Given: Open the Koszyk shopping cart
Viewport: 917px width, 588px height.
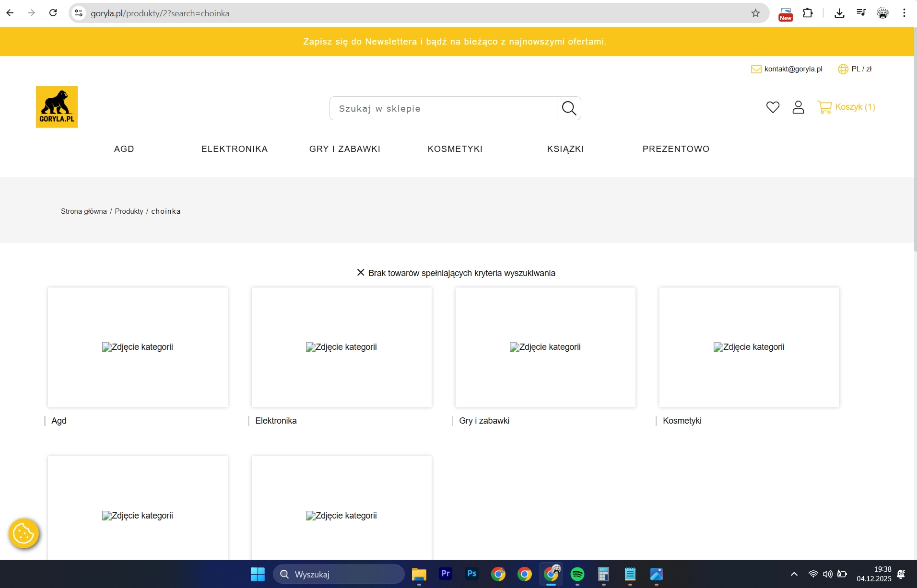Looking at the screenshot, I should pyautogui.click(x=846, y=107).
